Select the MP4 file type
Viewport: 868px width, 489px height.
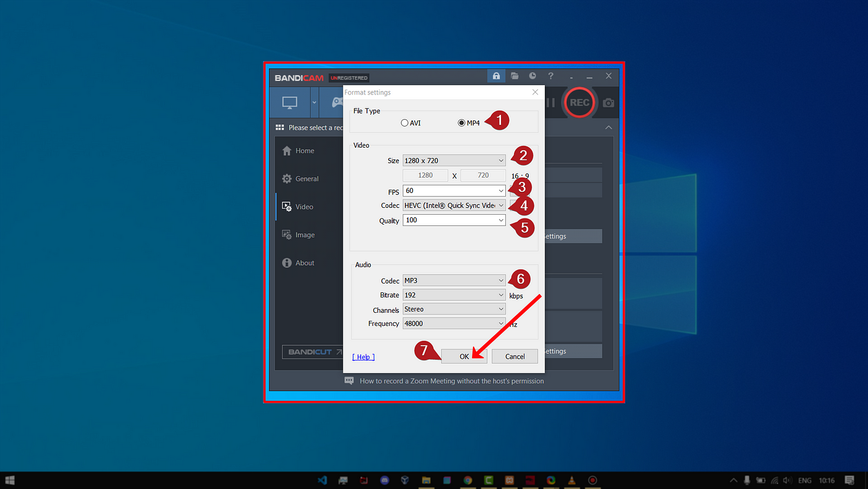coord(469,123)
